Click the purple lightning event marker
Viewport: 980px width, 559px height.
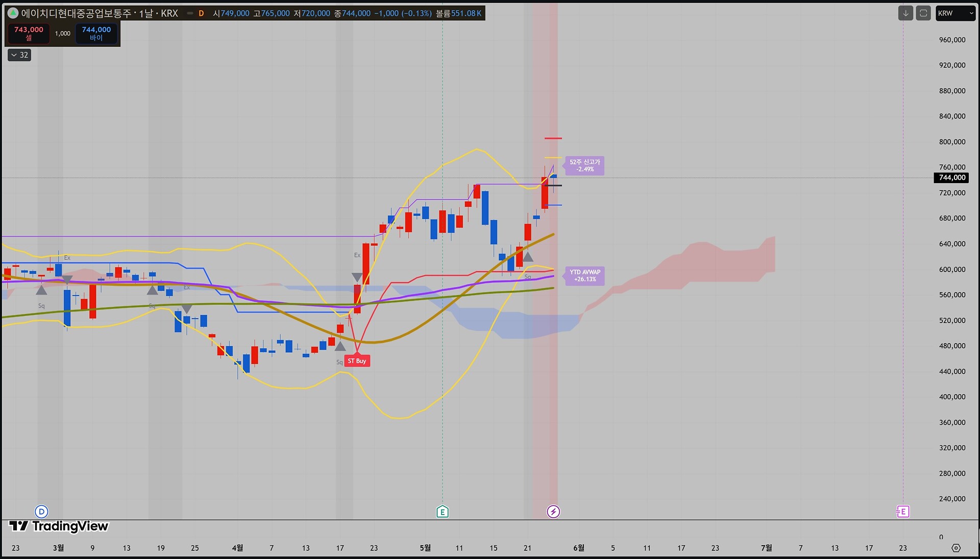tap(553, 512)
